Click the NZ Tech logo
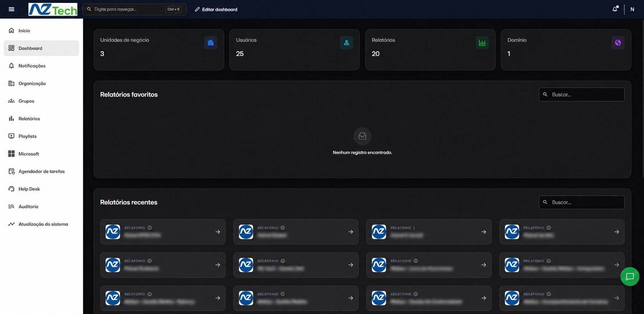Screen dimensions: 644x314 [x=53, y=9]
